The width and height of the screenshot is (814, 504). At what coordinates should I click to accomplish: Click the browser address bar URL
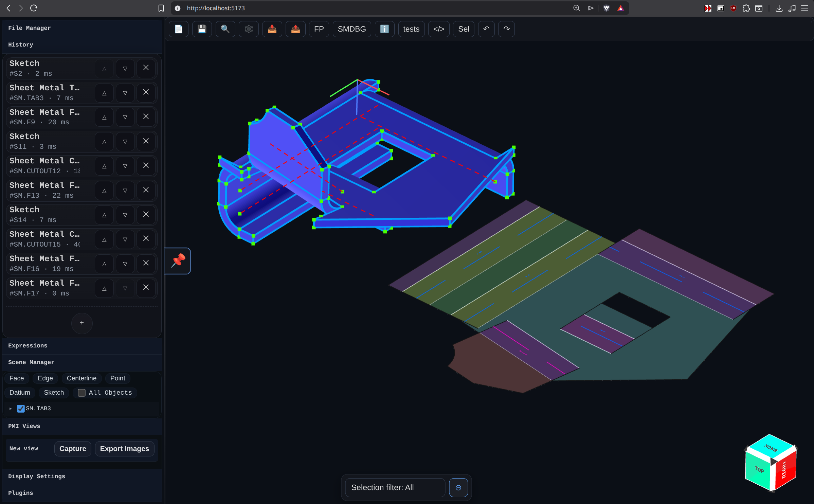click(216, 8)
